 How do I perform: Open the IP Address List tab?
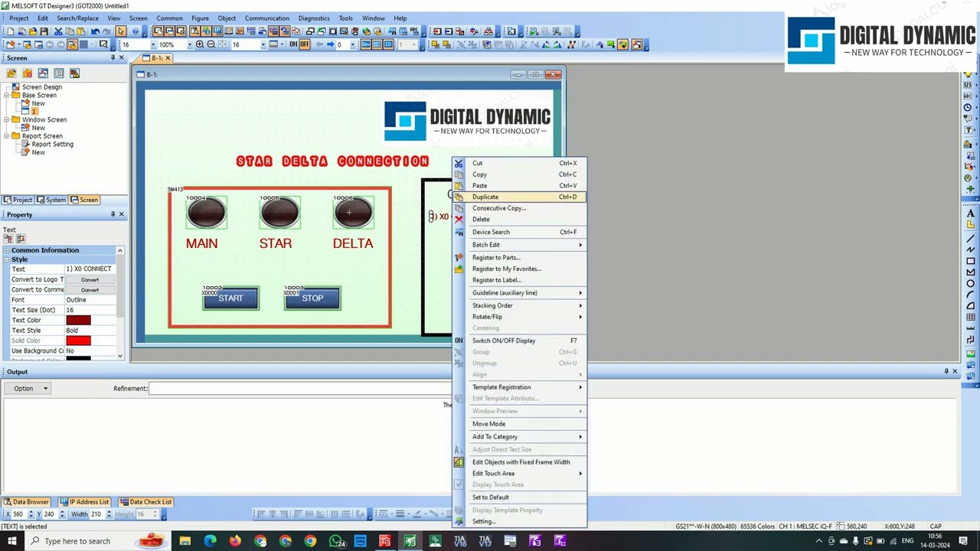[x=85, y=502]
